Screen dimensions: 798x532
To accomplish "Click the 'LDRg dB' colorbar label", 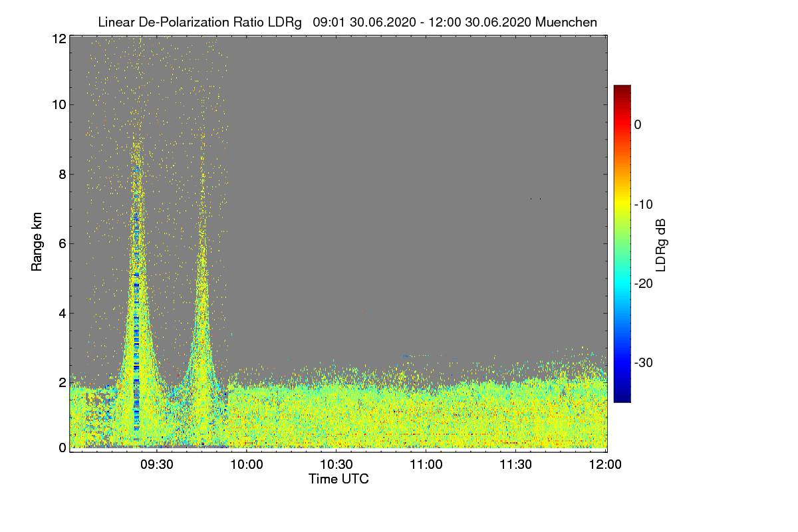I will pos(661,245).
